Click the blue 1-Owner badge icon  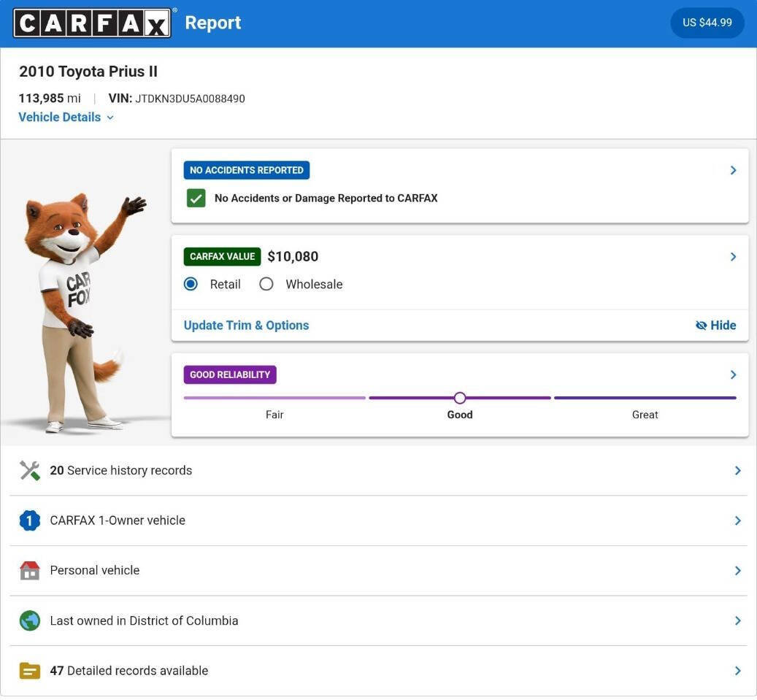30,520
